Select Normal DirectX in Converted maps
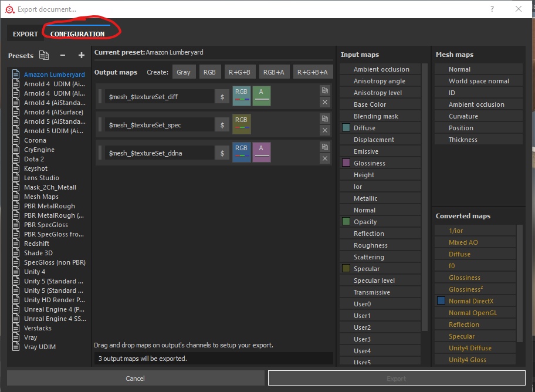The width and height of the screenshot is (535, 392). tap(475, 301)
